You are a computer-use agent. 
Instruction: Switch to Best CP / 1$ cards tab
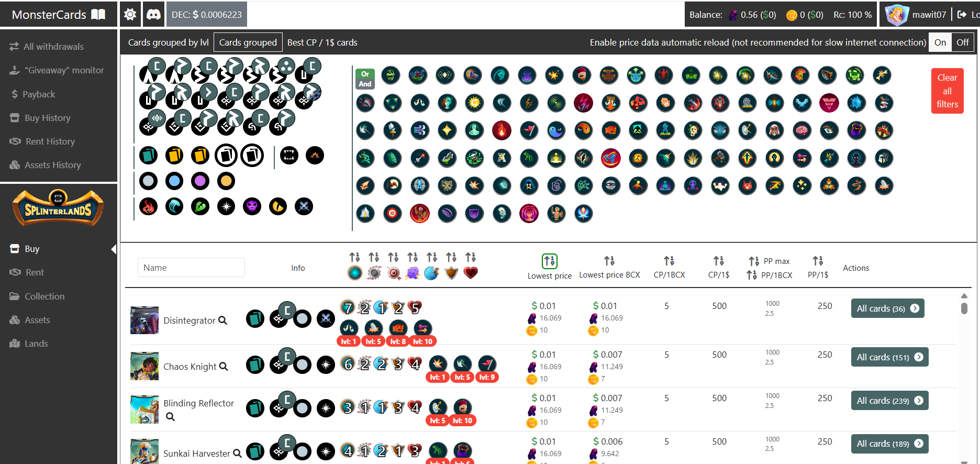tap(322, 42)
